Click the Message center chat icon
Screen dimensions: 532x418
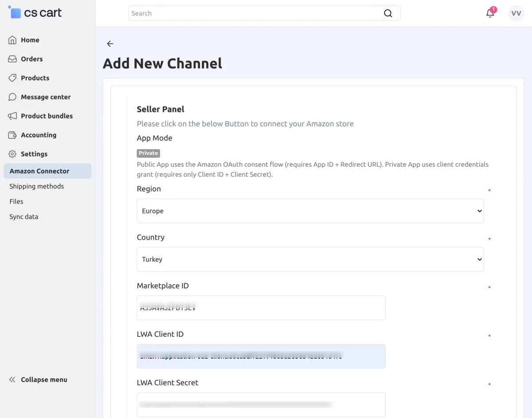click(x=12, y=97)
